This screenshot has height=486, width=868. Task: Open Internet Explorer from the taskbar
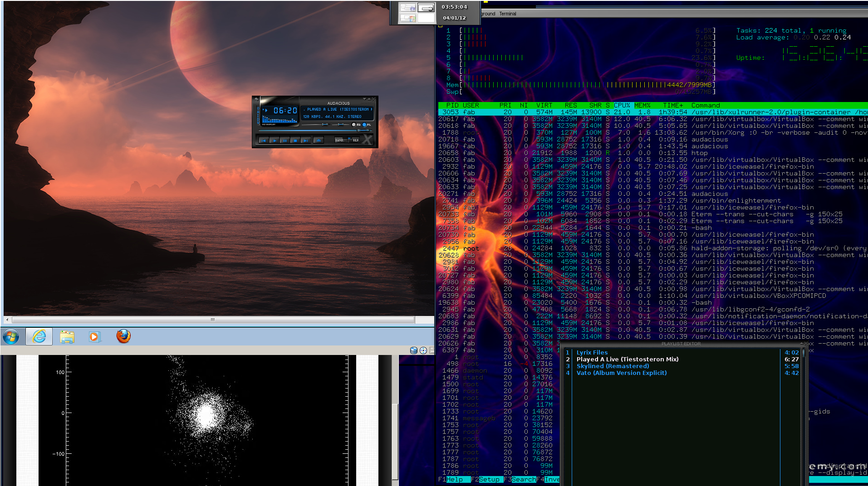[x=39, y=336]
